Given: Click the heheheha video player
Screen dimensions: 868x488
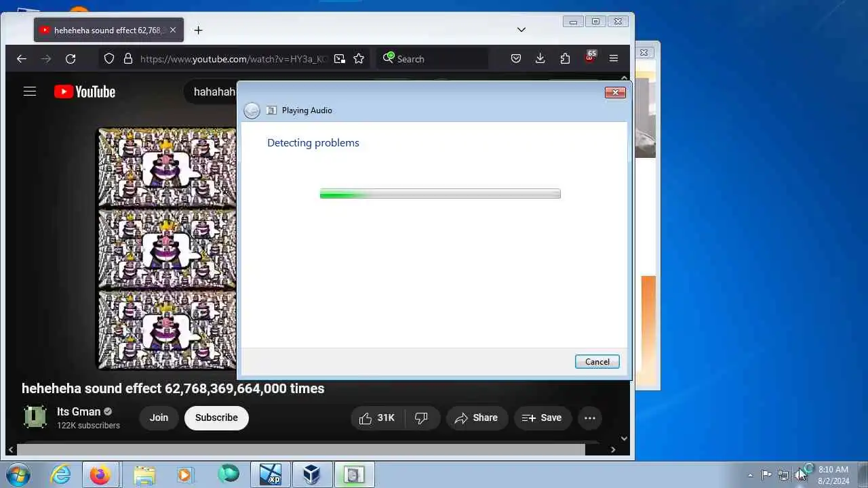Looking at the screenshot, I should coord(167,249).
